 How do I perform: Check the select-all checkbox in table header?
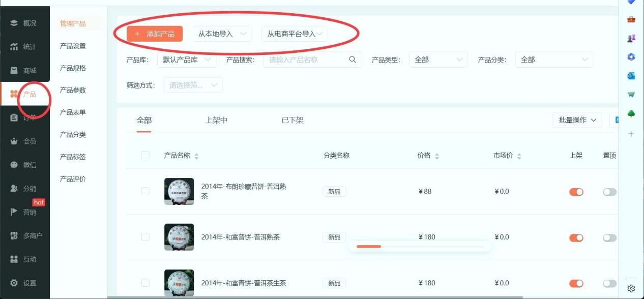click(x=145, y=155)
